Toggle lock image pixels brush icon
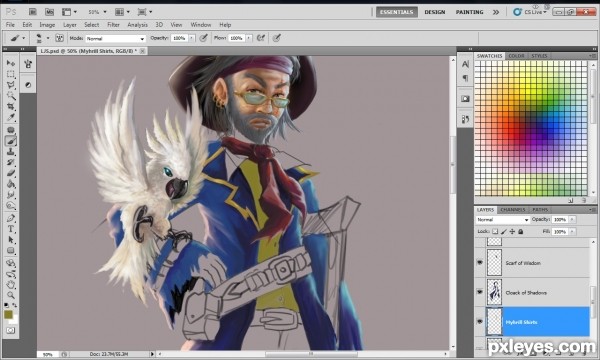Image resolution: width=600 pixels, height=360 pixels. point(504,231)
